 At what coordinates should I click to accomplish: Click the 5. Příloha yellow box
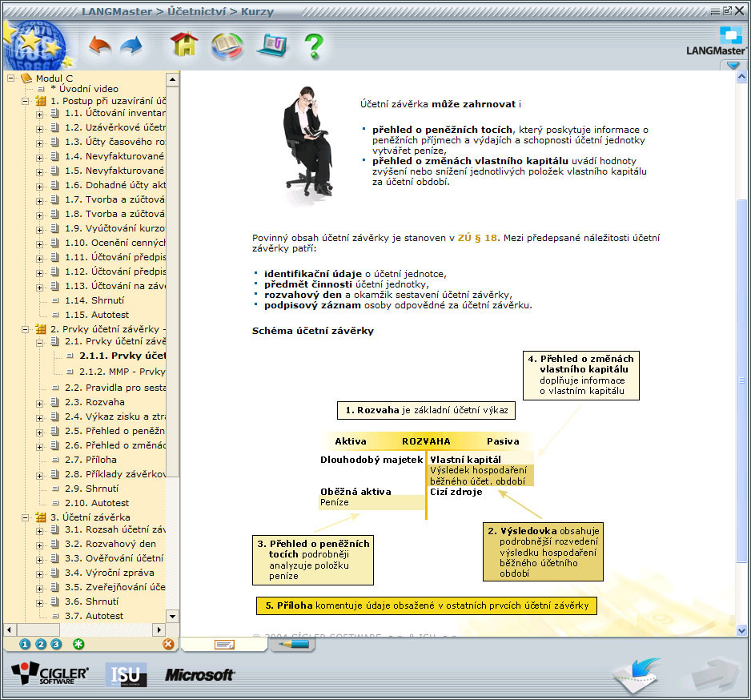[427, 605]
